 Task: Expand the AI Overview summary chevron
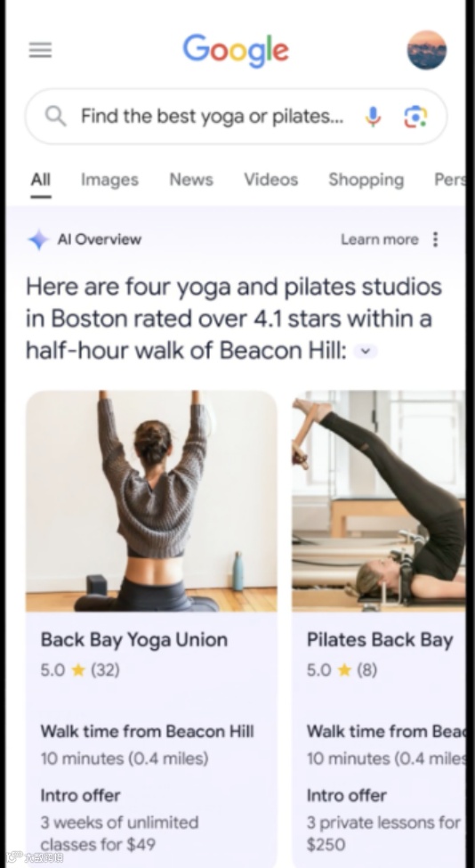pos(365,351)
